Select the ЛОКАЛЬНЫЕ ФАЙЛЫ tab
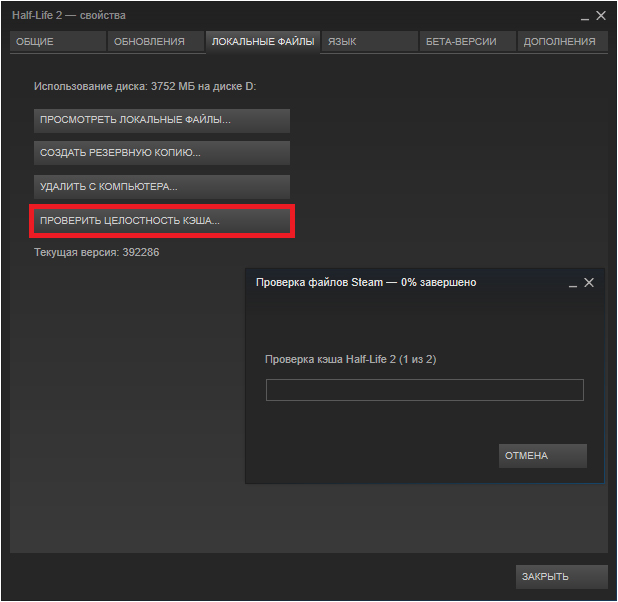The width and height of the screenshot is (618, 602). pos(263,41)
